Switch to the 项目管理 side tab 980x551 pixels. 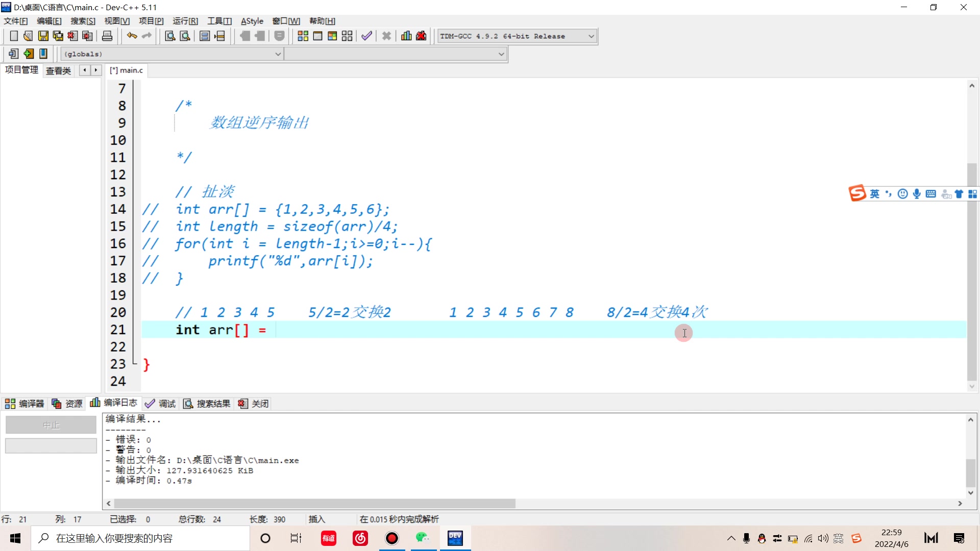21,70
